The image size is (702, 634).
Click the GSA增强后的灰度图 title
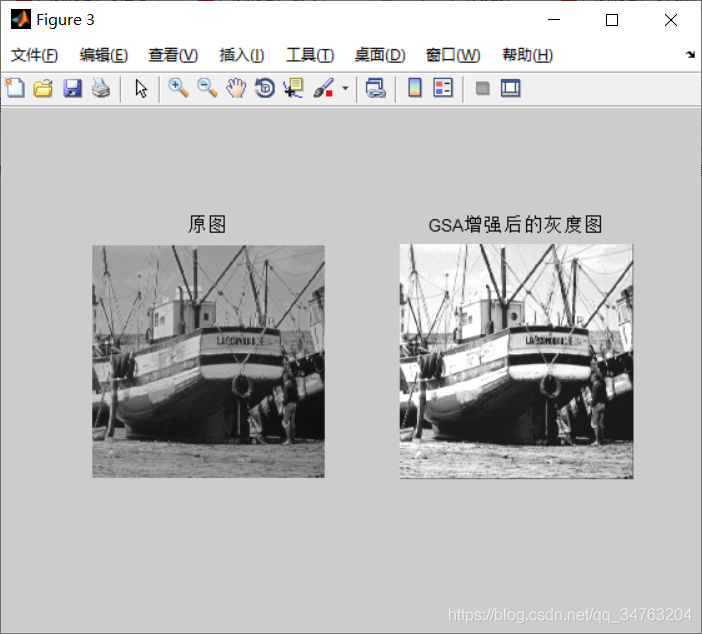(x=515, y=224)
